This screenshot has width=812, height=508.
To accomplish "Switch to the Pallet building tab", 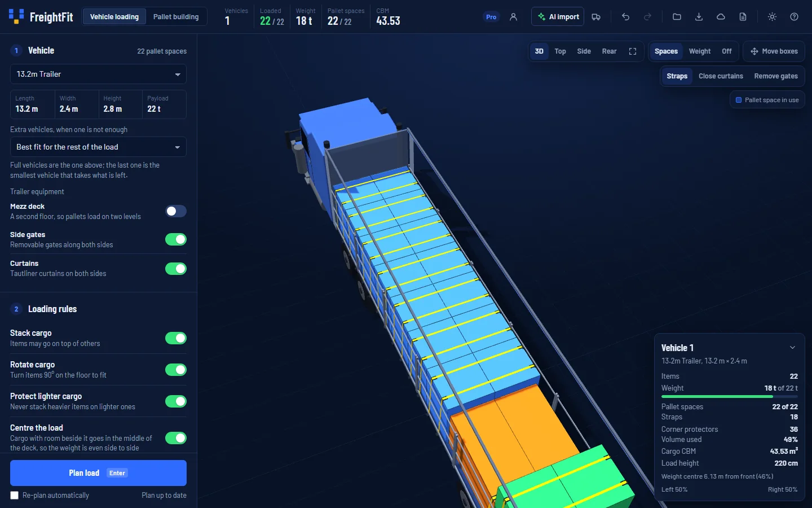I will [176, 17].
